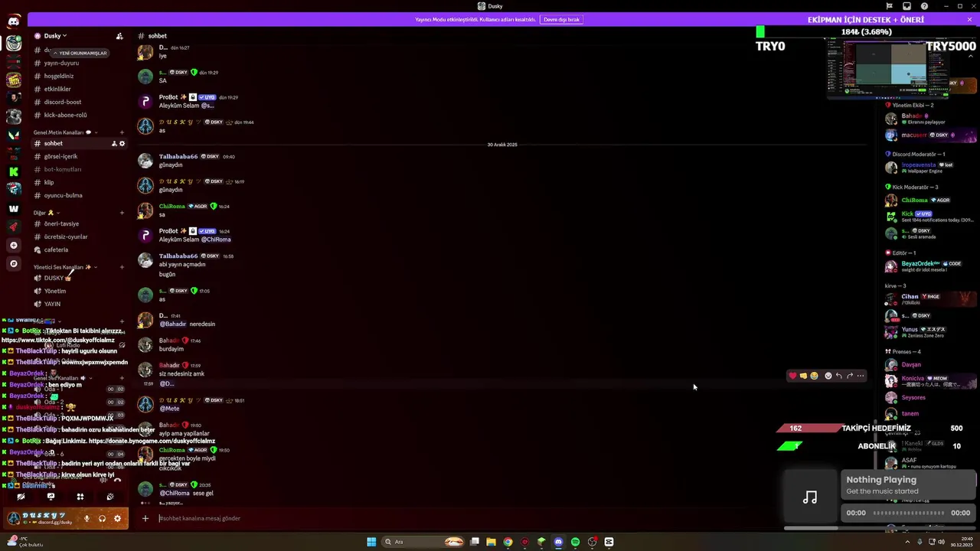Toggle camera off icon in voice panel
980x551 pixels.
pyautogui.click(x=21, y=497)
